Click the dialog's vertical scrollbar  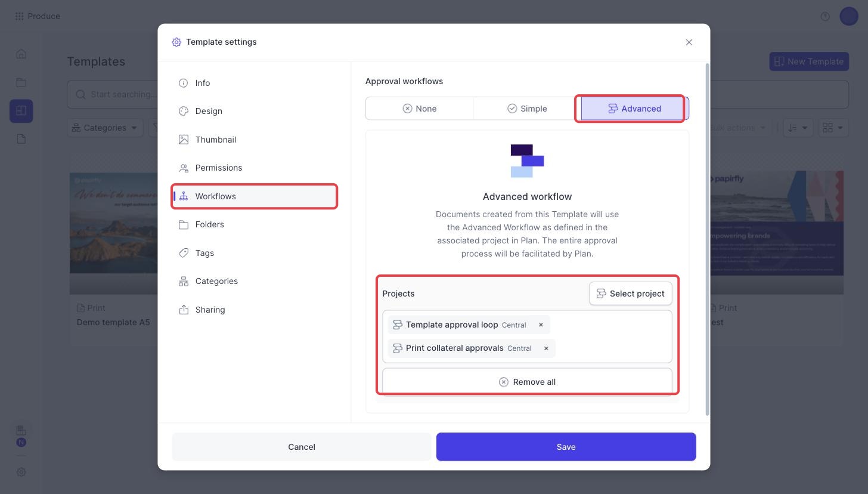708,239
